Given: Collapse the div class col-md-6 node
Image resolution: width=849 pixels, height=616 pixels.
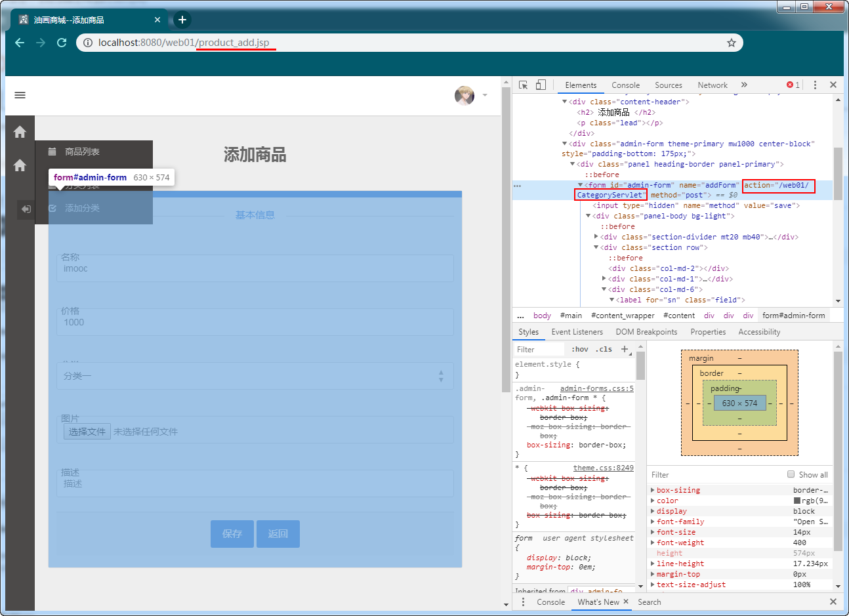Looking at the screenshot, I should pyautogui.click(x=604, y=289).
